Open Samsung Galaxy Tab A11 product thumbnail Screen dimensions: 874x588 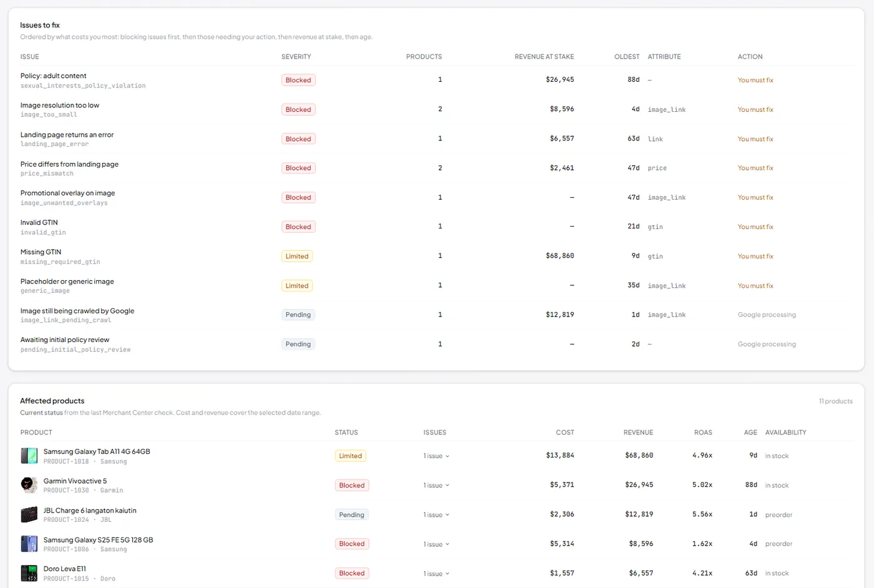tap(29, 456)
